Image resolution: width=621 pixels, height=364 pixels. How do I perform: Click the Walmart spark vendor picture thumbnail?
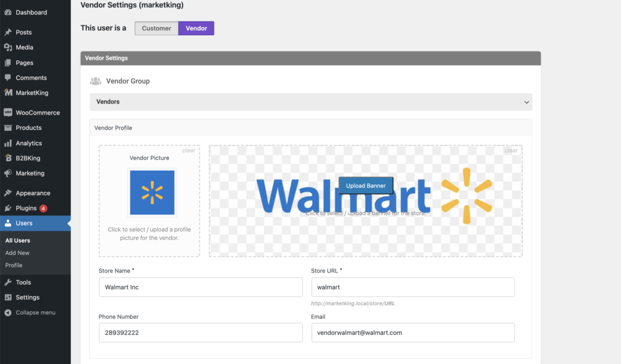pos(152,193)
